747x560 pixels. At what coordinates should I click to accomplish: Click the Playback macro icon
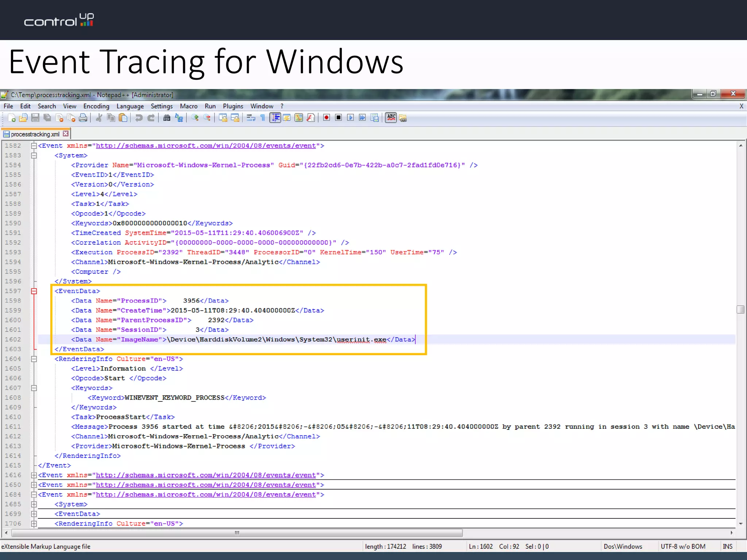(350, 117)
